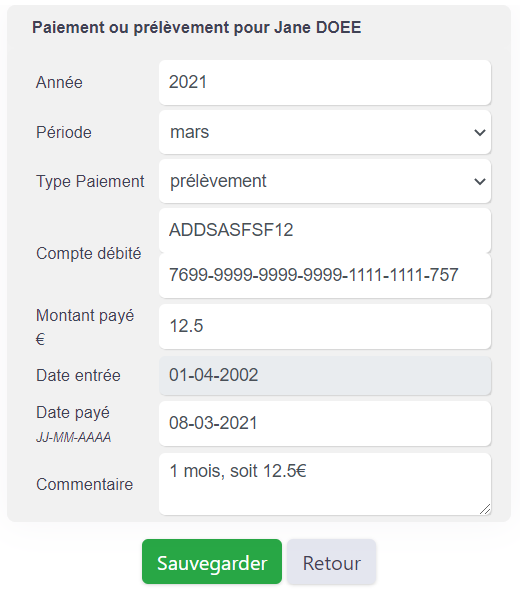
Task: Save the payment with Sauvegarder button
Action: pyautogui.click(x=212, y=562)
